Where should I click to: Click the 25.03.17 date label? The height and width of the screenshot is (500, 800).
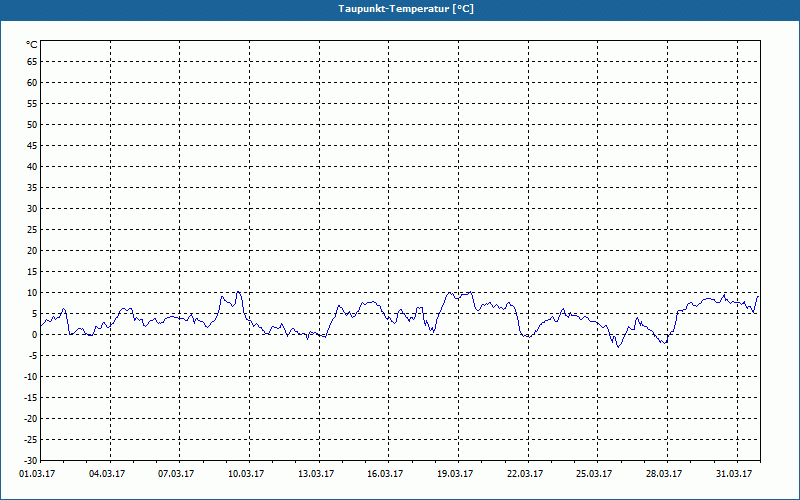coord(594,474)
